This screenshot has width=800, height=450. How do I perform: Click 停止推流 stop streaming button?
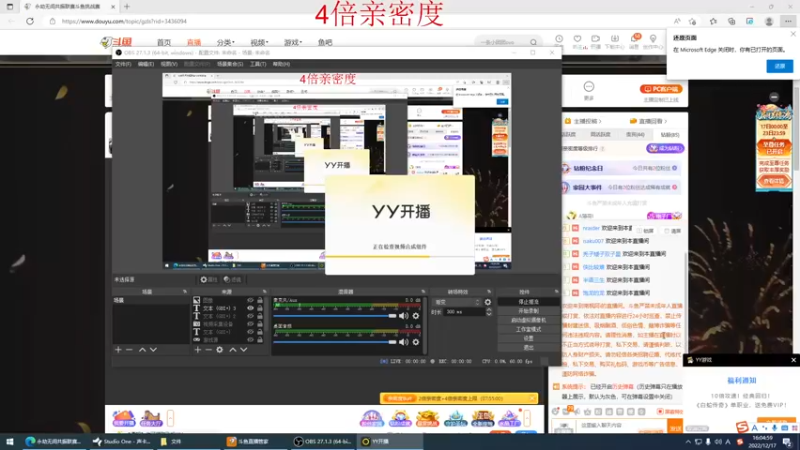click(x=529, y=302)
